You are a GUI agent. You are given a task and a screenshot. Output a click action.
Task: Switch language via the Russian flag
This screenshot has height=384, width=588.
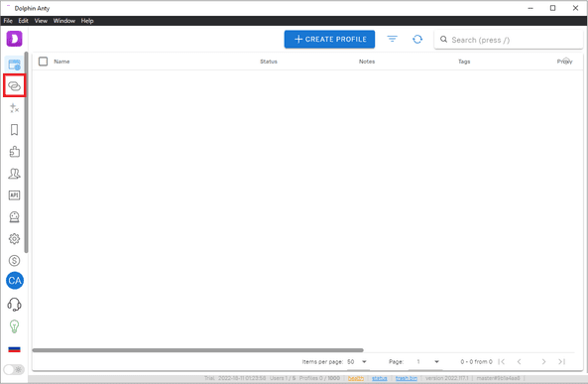(x=14, y=349)
